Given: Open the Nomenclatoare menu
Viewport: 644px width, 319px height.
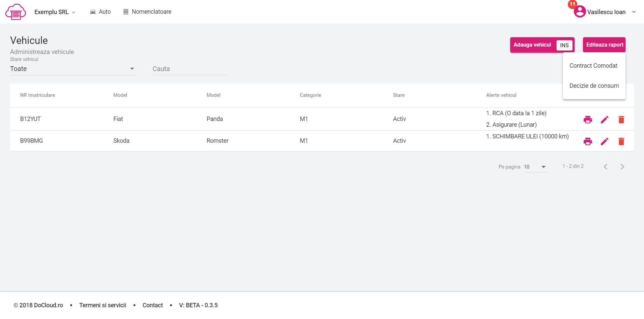Looking at the screenshot, I should point(147,12).
